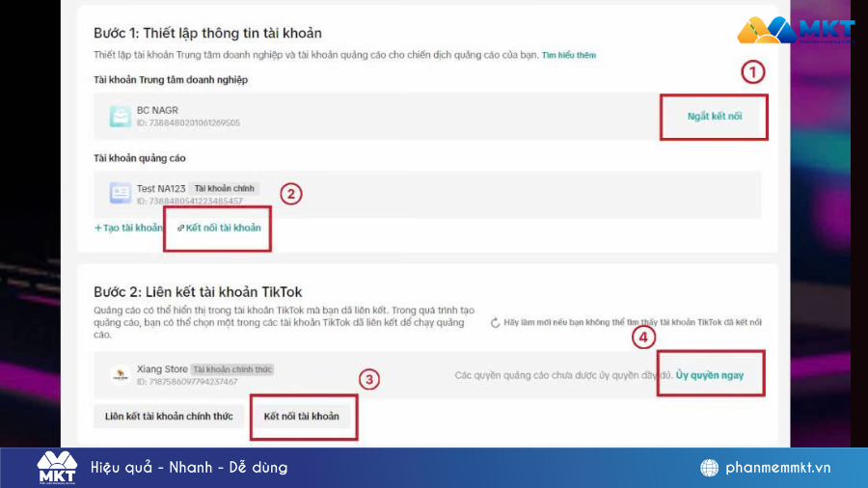
Task: Click the link icon in Kết nối tài khoản
Action: (180, 228)
